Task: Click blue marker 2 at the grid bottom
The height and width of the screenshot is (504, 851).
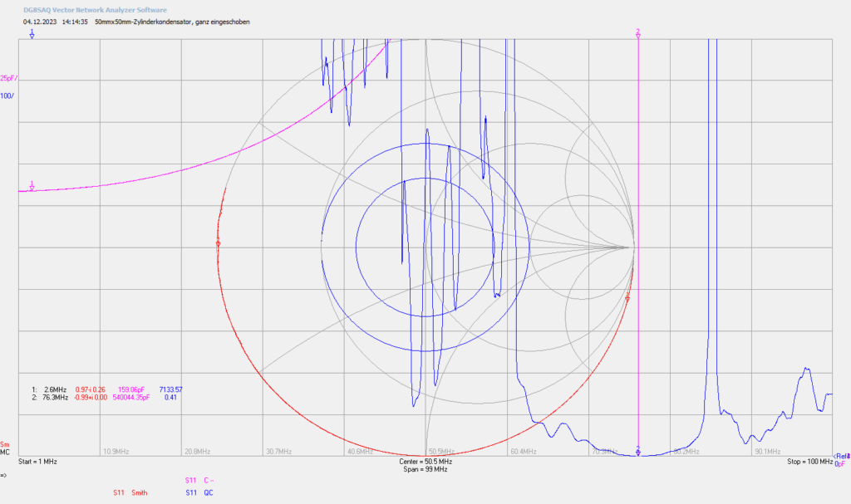Action: coord(638,451)
